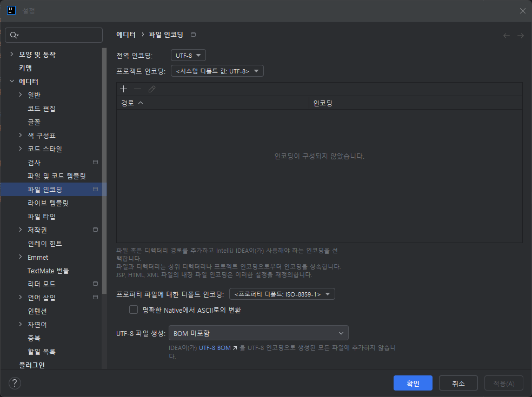Focus the settings search field
This screenshot has height=397, width=532.
point(54,35)
